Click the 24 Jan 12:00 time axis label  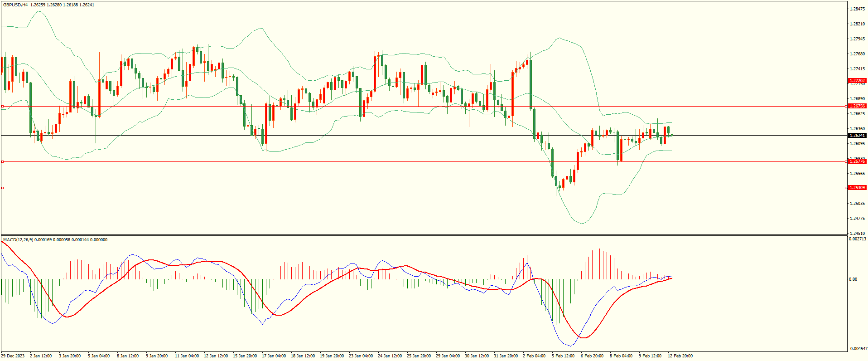point(390,356)
